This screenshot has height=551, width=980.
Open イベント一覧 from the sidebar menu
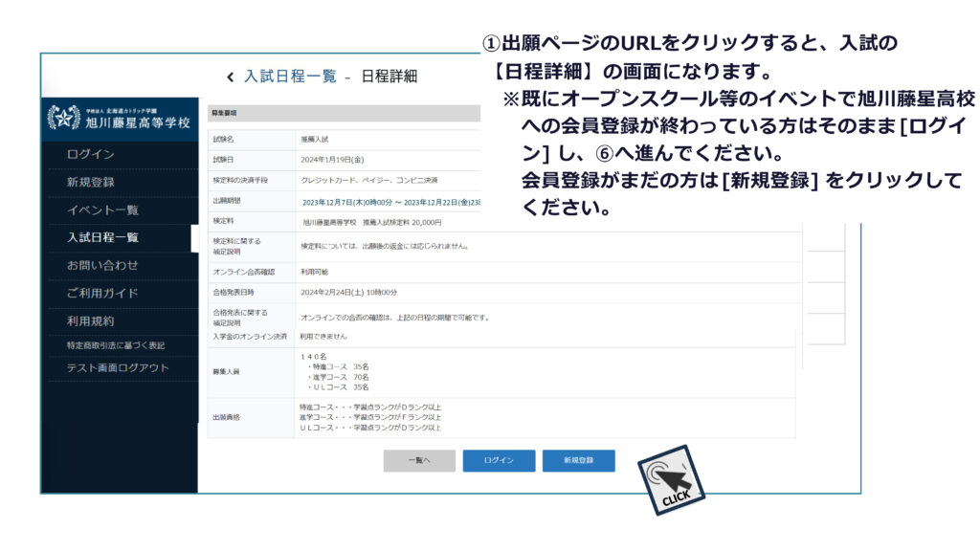102,210
